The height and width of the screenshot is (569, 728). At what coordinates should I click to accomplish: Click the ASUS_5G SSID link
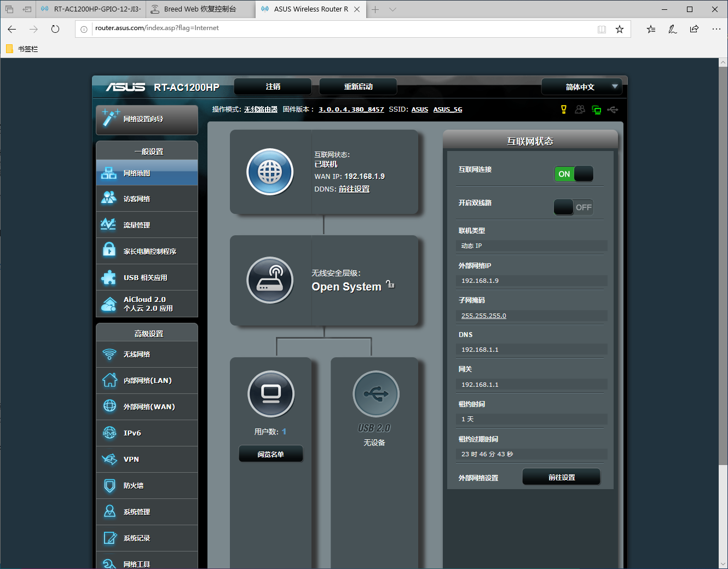[448, 109]
